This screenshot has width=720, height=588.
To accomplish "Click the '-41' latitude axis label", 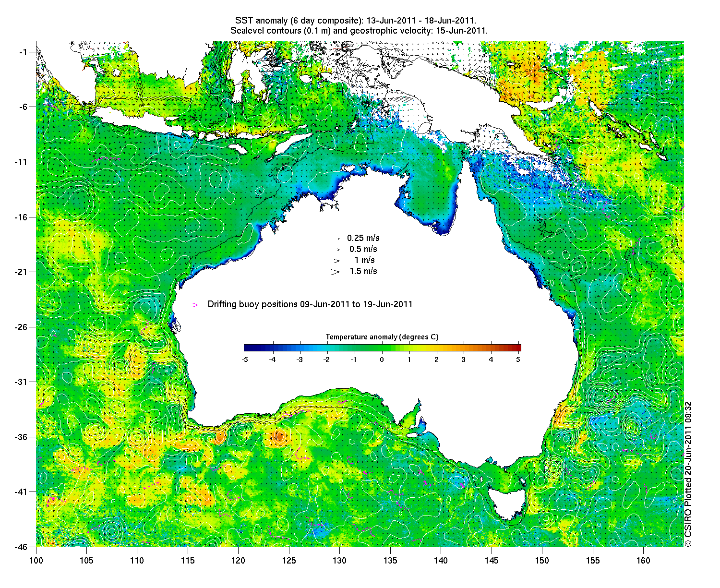I will pos(22,492).
